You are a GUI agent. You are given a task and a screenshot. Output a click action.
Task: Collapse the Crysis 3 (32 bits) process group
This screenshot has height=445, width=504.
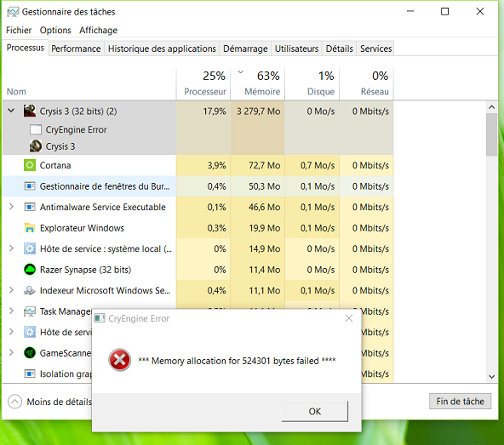coord(11,111)
